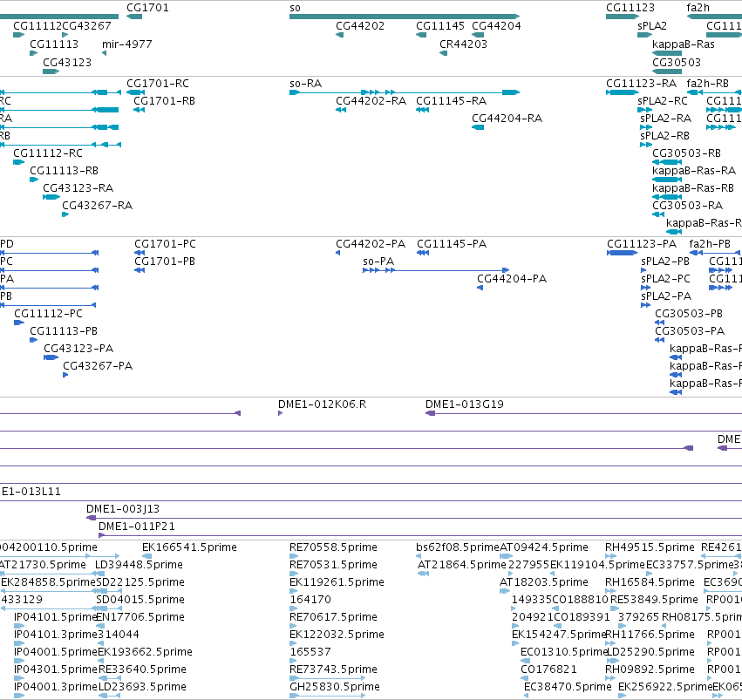Click the LD39448.5prime EST label
This screenshot has width=742, height=700.
pos(139,565)
